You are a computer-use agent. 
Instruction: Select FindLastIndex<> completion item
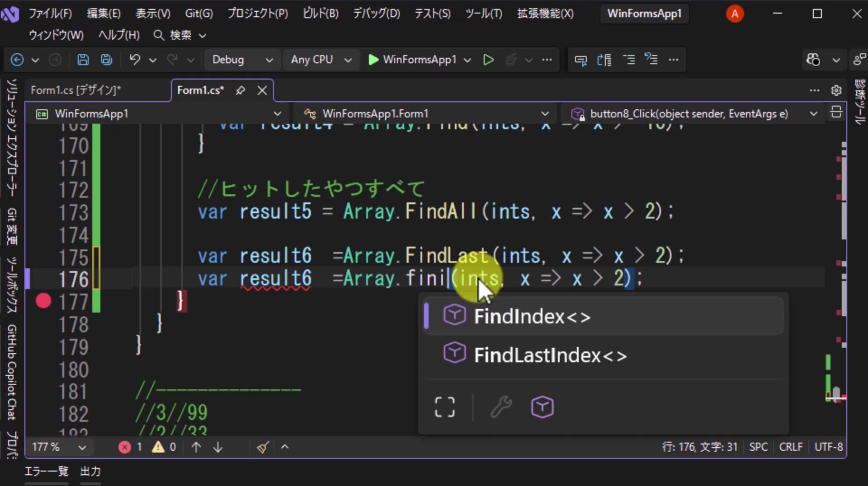coord(603,355)
